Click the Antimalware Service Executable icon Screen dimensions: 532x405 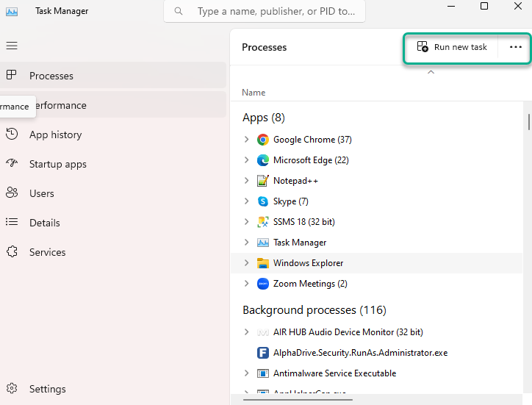pos(262,373)
